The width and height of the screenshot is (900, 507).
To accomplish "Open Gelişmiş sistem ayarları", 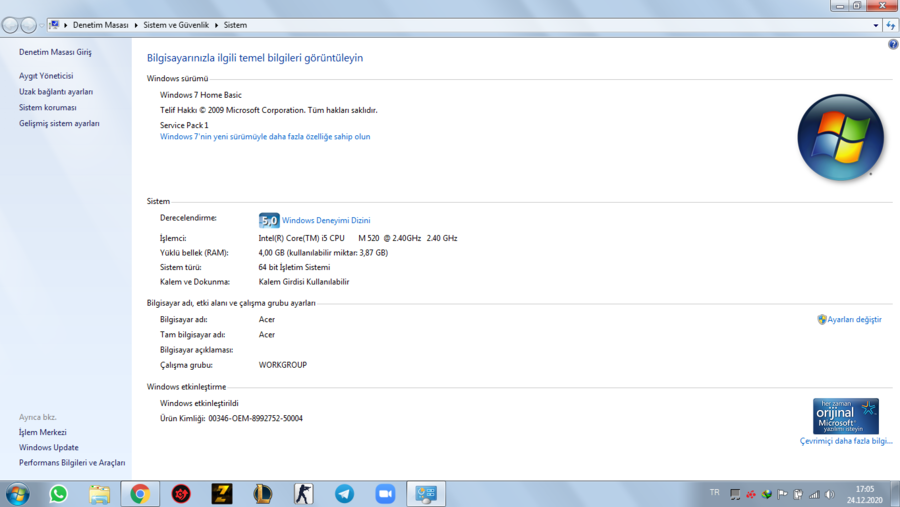I will pyautogui.click(x=59, y=123).
